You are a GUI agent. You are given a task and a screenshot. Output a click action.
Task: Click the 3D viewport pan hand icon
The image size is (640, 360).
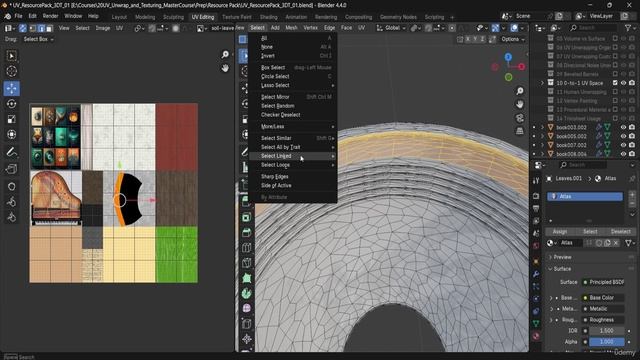tap(520, 104)
